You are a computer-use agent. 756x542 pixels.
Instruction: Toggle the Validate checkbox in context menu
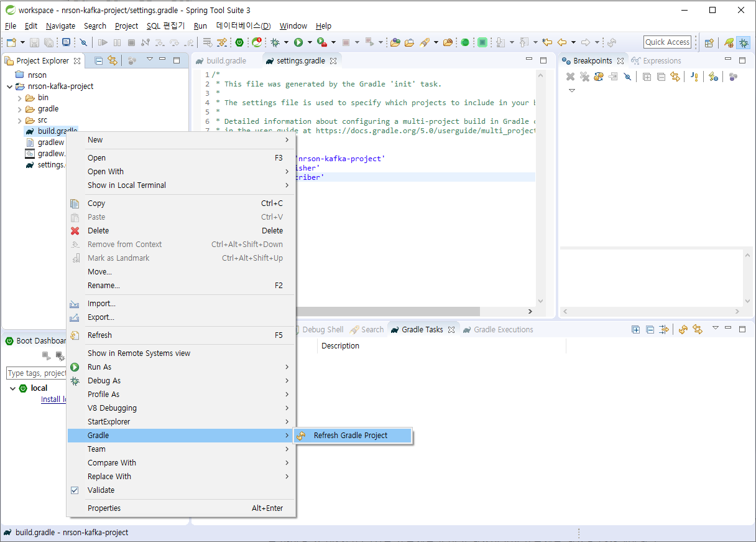coord(75,490)
